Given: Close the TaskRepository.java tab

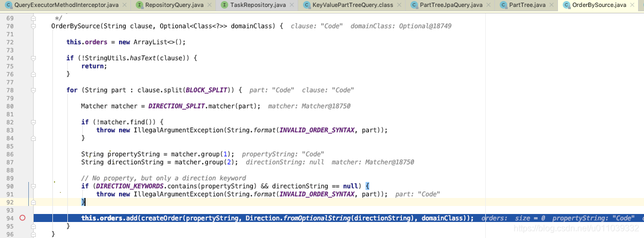Looking at the screenshot, I should pos(292,5).
